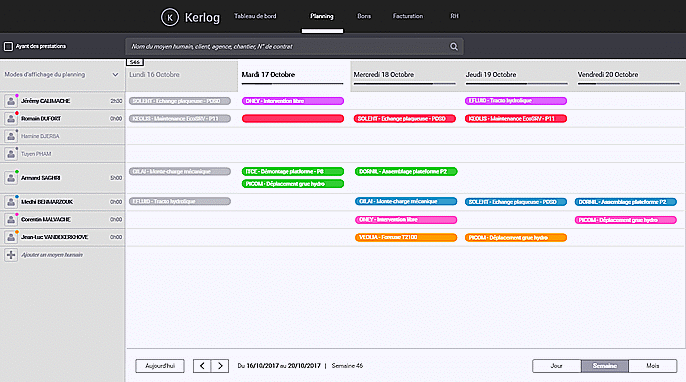Image resolution: width=686 pixels, height=382 pixels.
Task: Click Armand SAGHRI's avatar icon
Action: pos(11,178)
